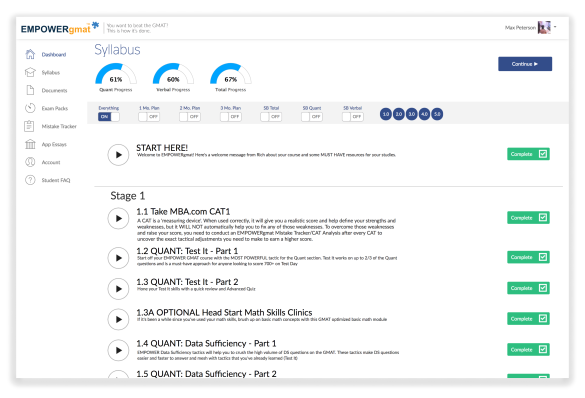Image resolution: width=585 pixels, height=398 pixels.
Task: Click the Dashboard home icon
Action: [30, 54]
